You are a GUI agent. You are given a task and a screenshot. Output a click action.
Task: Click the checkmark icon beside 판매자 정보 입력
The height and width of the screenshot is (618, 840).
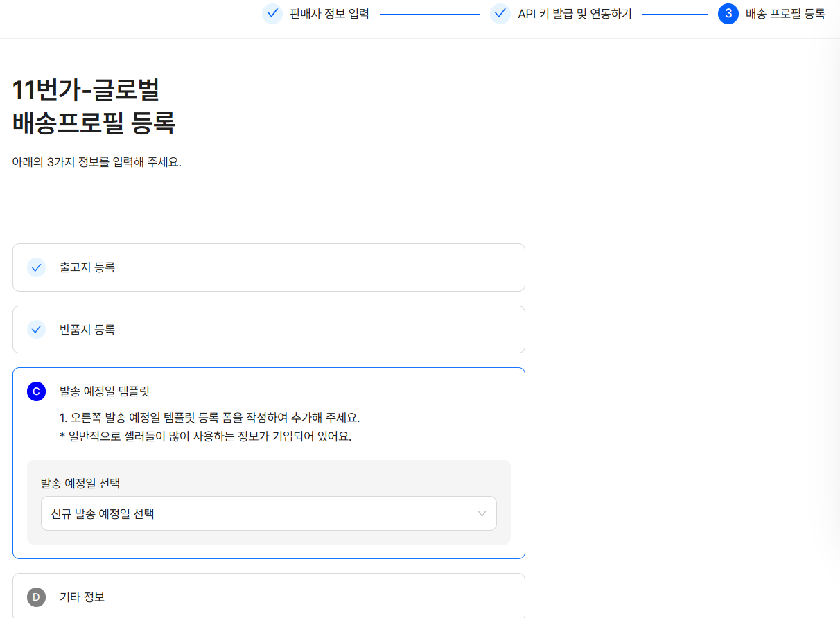(x=272, y=13)
